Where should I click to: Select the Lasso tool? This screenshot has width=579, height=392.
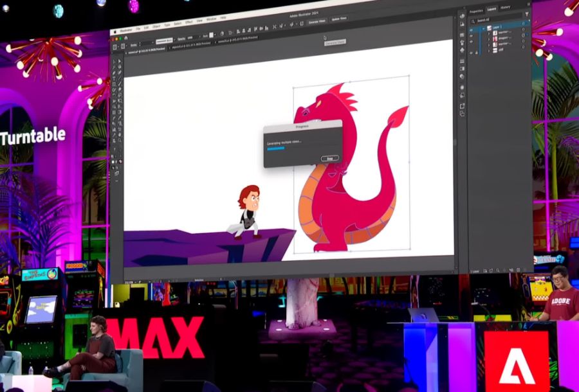pos(120,67)
